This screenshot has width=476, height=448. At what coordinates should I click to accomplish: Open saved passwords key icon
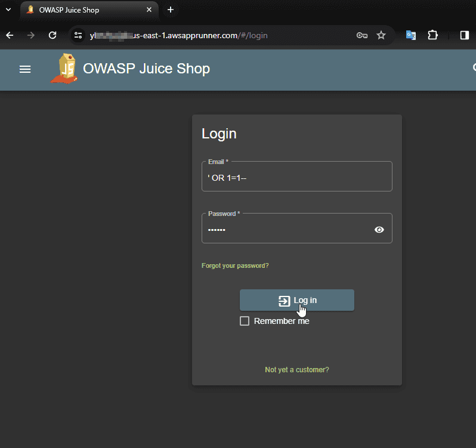coord(361,35)
